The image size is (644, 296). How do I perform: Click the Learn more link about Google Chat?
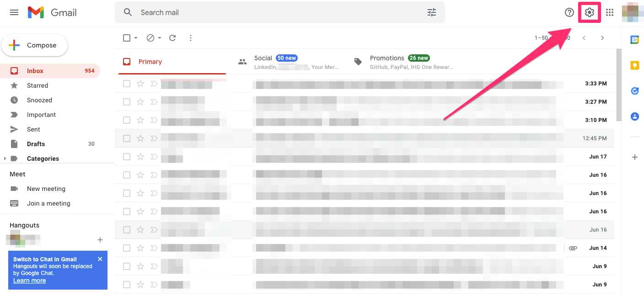29,280
